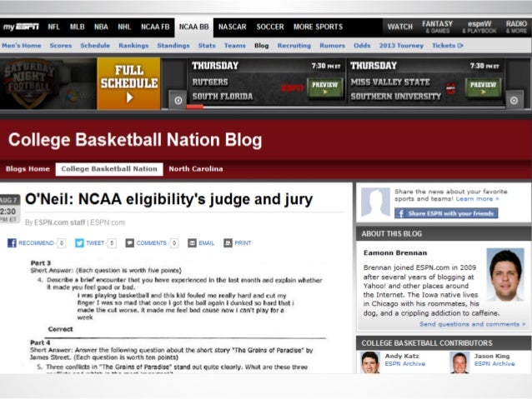
Task: Open the NFL menu item
Action: click(53, 27)
